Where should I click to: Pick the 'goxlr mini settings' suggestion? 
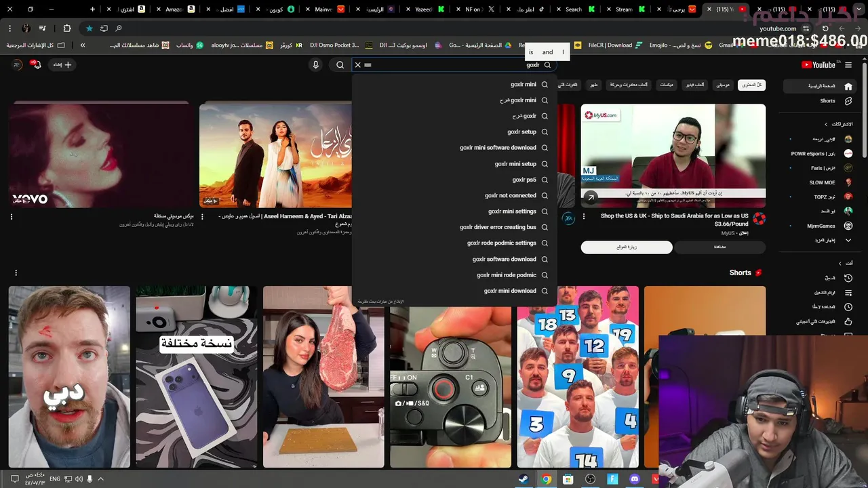point(454,211)
